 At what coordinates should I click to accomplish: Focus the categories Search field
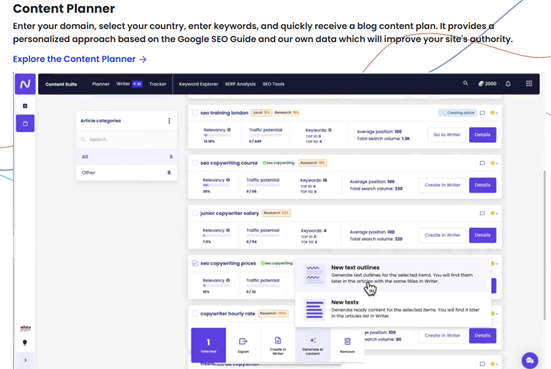click(x=127, y=140)
